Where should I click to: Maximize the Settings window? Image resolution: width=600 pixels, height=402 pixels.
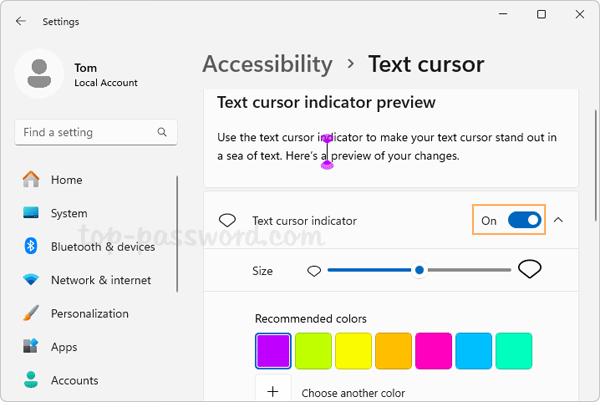(x=541, y=15)
